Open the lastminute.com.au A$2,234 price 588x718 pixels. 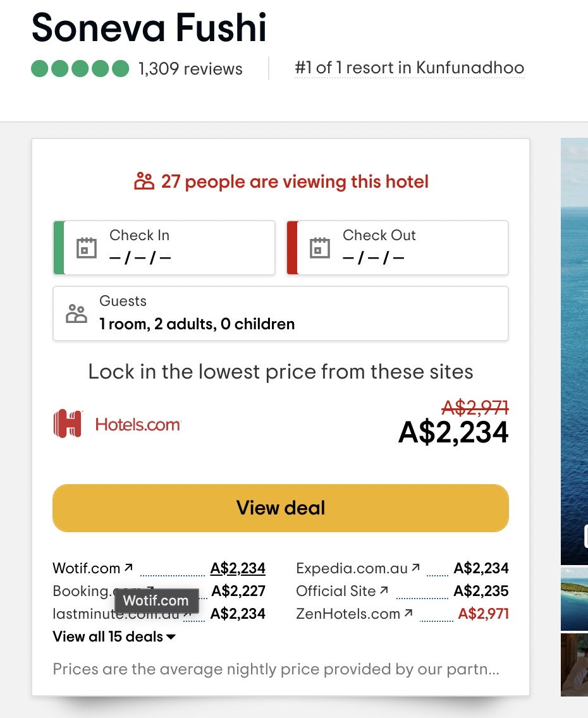(238, 614)
